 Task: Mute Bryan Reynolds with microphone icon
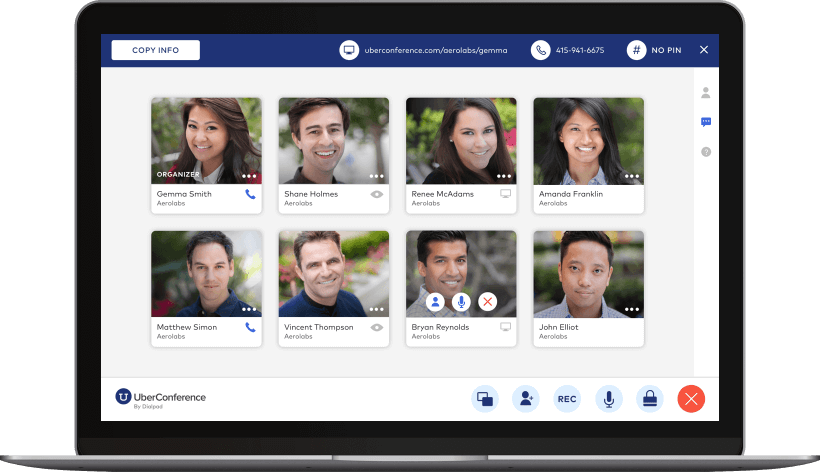tap(461, 302)
